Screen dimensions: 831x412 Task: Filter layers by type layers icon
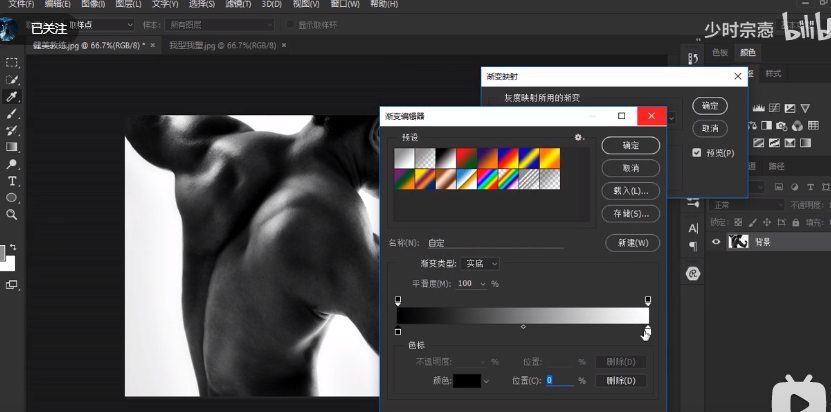pos(810,187)
